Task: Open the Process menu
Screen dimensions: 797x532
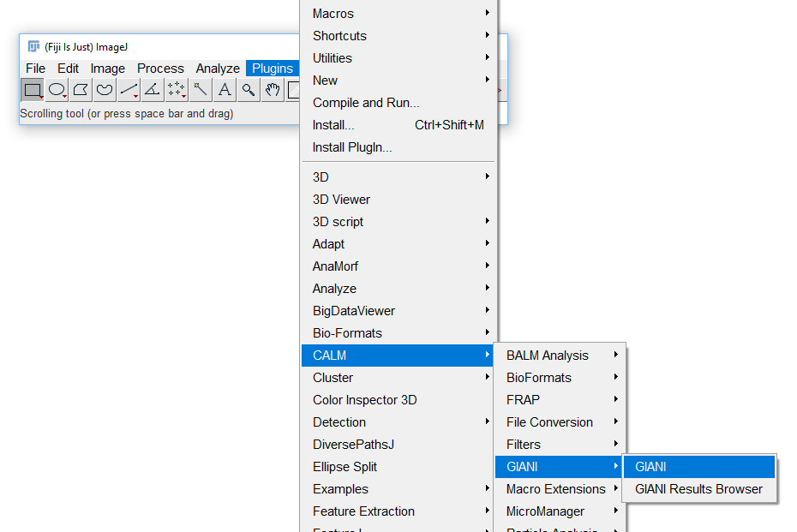Action: pyautogui.click(x=160, y=68)
